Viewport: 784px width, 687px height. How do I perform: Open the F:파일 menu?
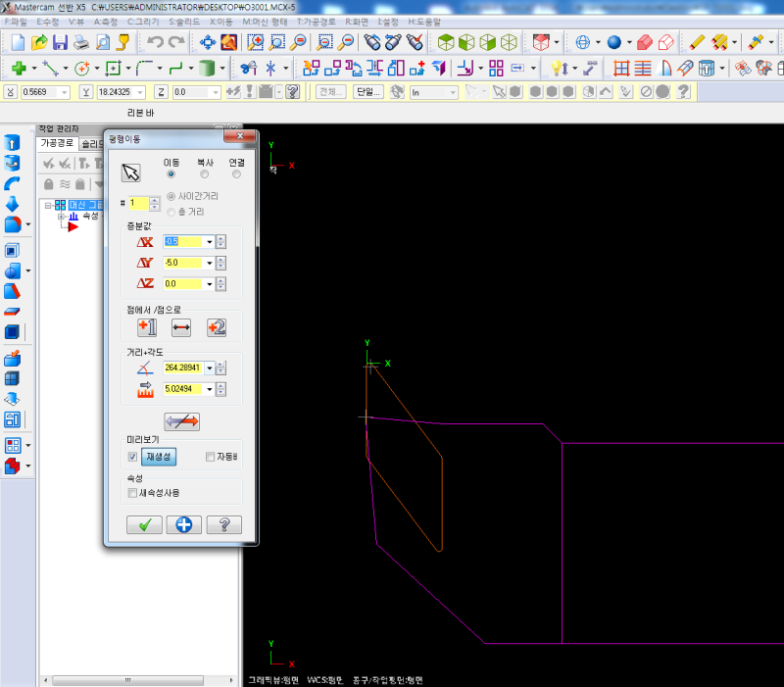pos(17,20)
